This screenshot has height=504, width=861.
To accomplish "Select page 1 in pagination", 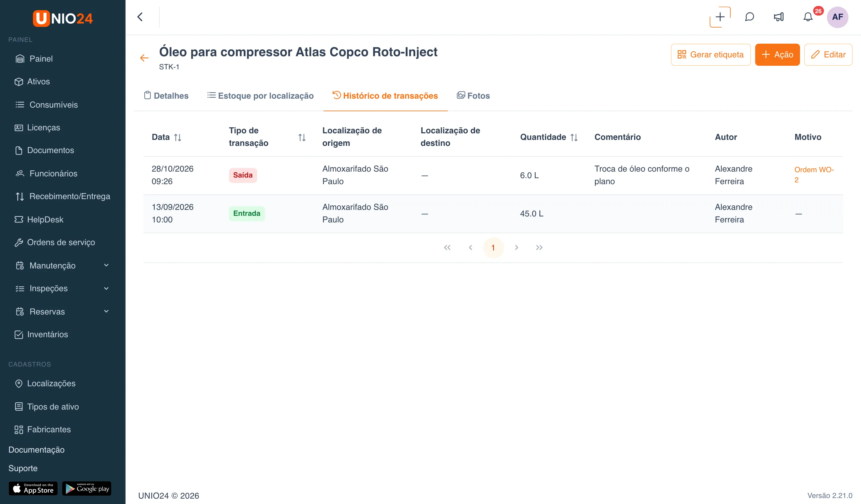I will click(493, 248).
